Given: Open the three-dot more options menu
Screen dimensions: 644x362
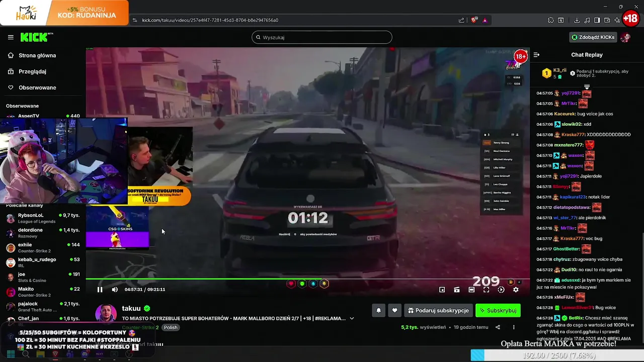Looking at the screenshot, I should click(x=514, y=327).
